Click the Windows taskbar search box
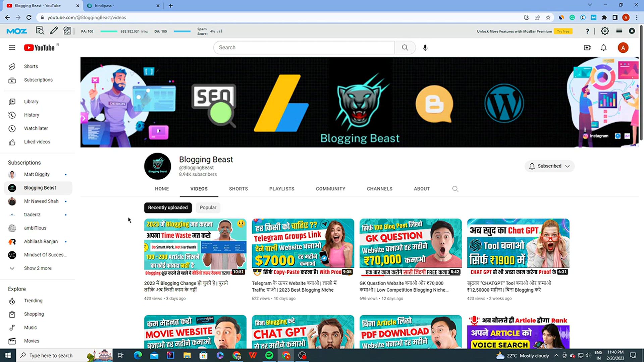This screenshot has width=644, height=362. coord(64,355)
